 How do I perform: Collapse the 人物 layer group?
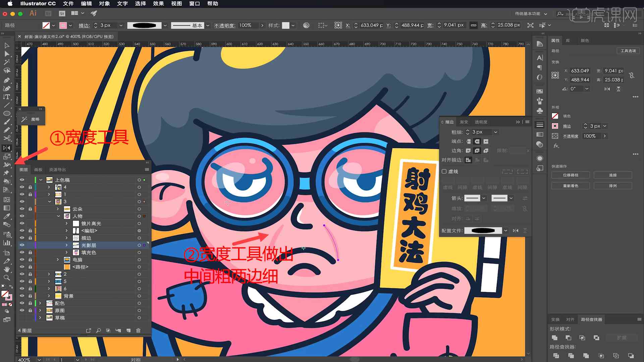pos(58,216)
